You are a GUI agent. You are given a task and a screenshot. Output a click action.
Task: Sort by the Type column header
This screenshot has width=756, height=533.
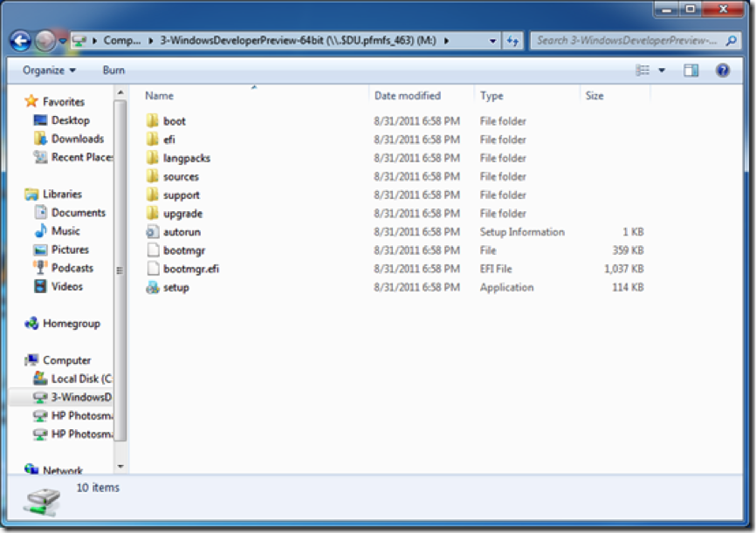tap(491, 96)
